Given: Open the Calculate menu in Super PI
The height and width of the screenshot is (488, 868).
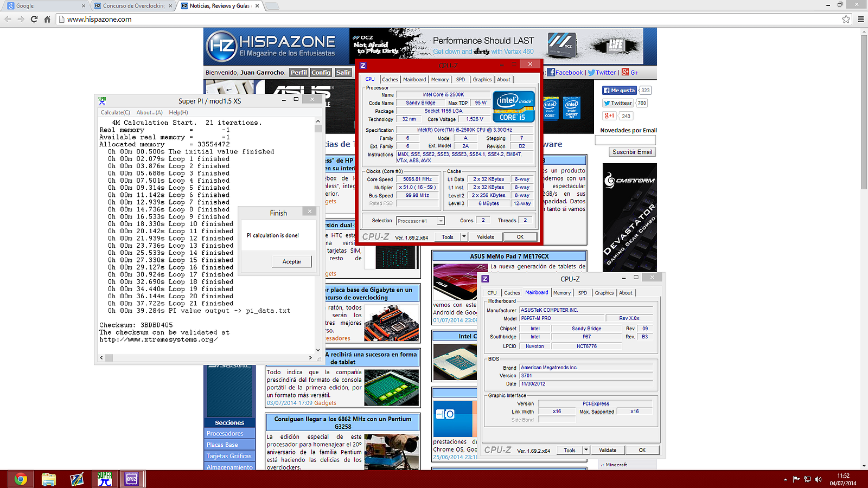Looking at the screenshot, I should [x=115, y=112].
